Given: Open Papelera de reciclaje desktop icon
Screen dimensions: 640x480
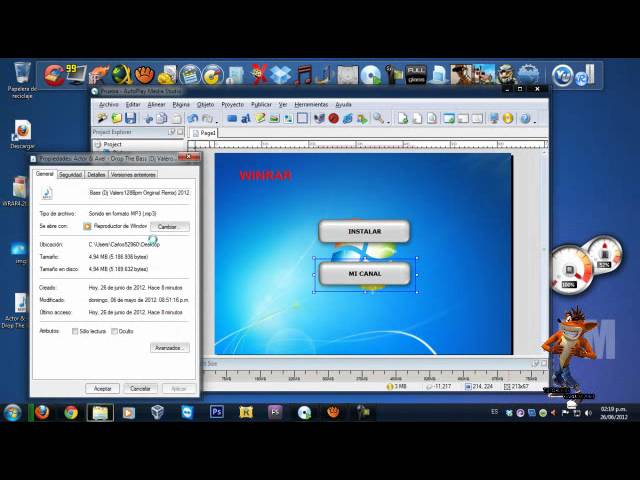Looking at the screenshot, I should [22, 80].
